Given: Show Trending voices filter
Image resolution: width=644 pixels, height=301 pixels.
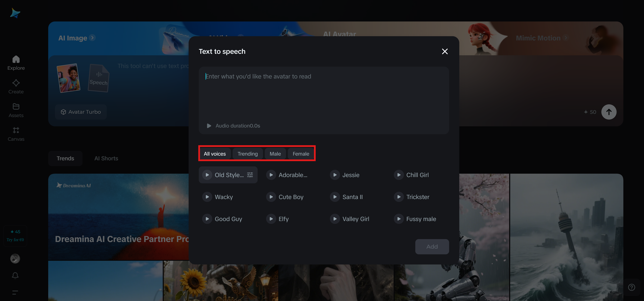Looking at the screenshot, I should pyautogui.click(x=247, y=154).
